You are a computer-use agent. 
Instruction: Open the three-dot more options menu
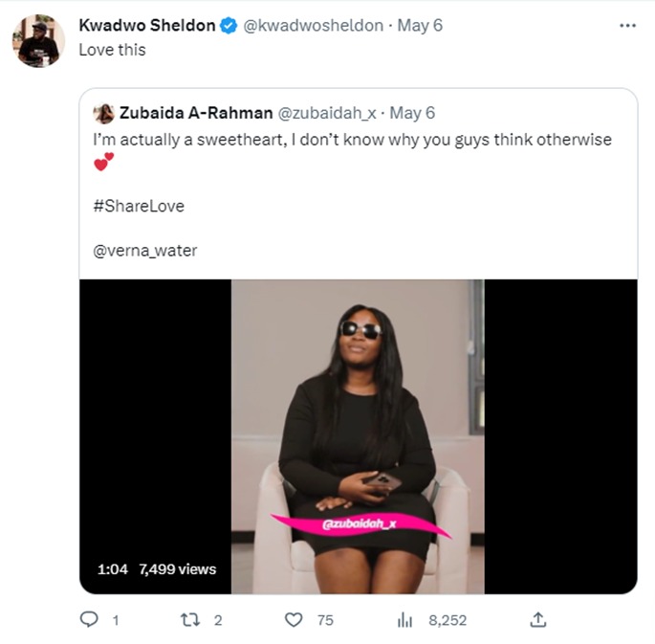(627, 26)
